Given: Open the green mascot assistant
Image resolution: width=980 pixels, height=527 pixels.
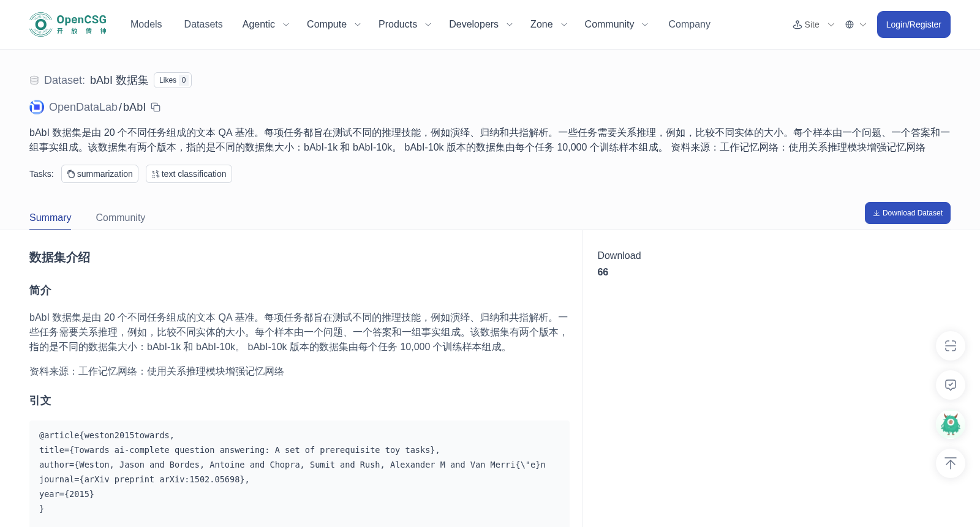Looking at the screenshot, I should [951, 424].
